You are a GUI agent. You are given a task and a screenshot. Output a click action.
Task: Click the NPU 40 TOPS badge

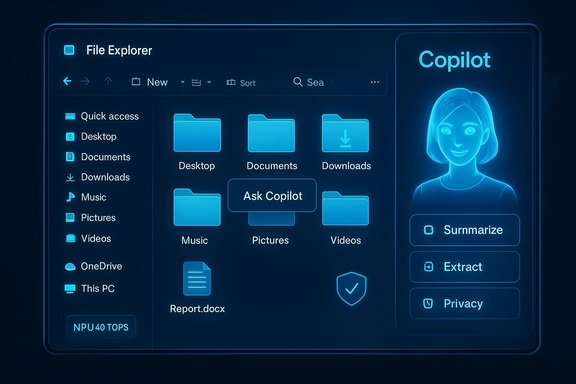(101, 327)
